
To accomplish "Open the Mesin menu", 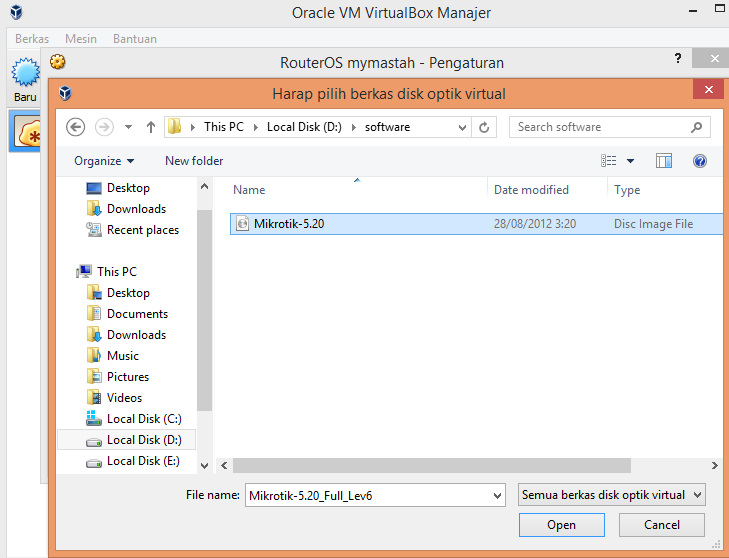I will click(81, 39).
